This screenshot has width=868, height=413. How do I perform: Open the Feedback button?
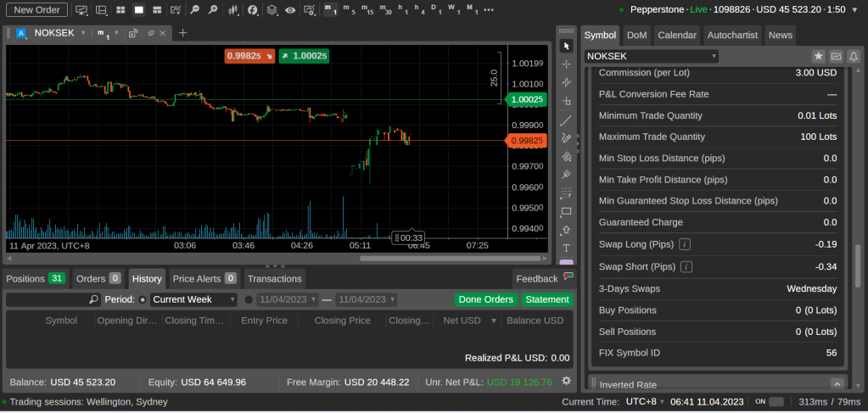click(544, 278)
